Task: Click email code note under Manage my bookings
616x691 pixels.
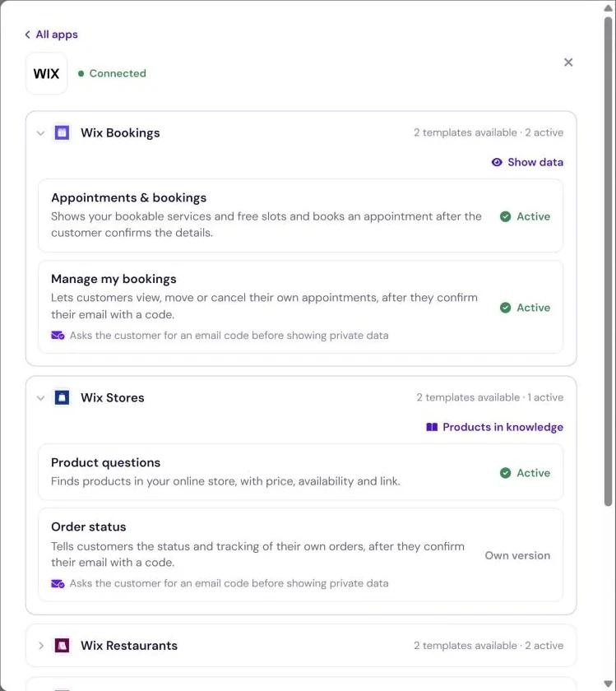Action: [229, 336]
